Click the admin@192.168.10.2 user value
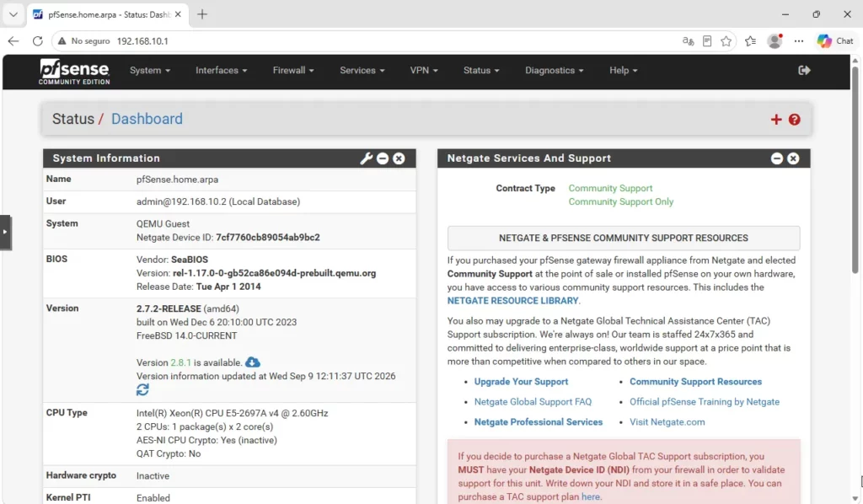863x504 pixels. [x=218, y=202]
